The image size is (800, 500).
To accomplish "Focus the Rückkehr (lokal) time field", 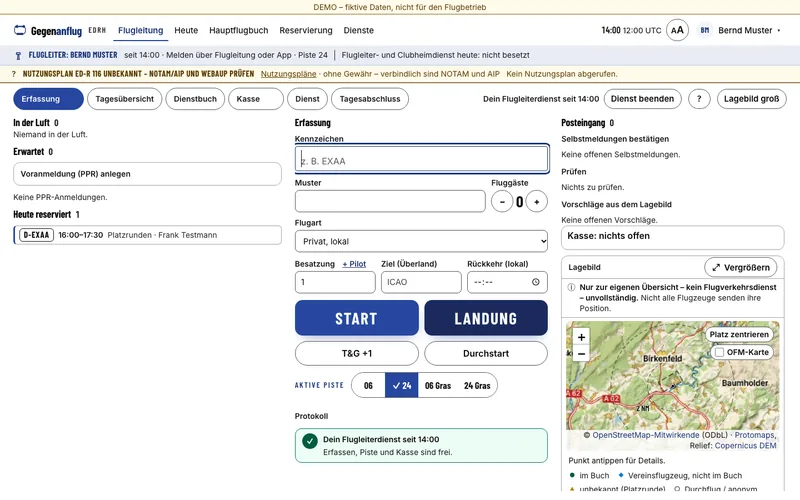I will pos(507,282).
